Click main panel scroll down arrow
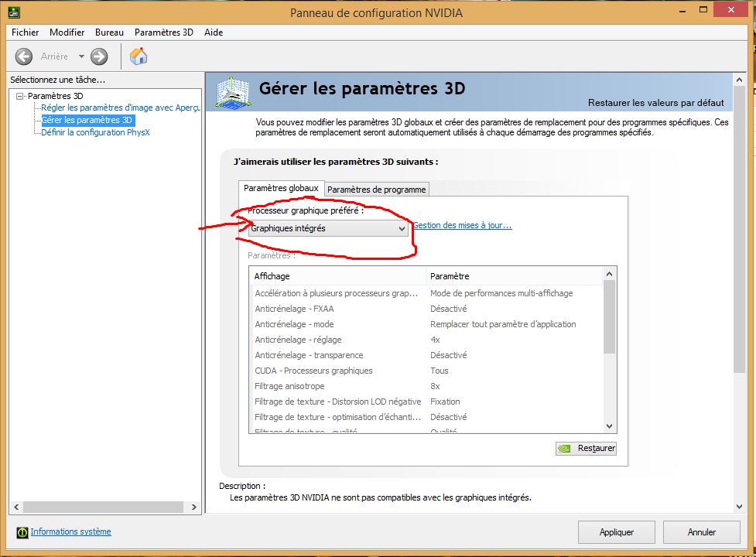This screenshot has width=756, height=557. (x=739, y=507)
